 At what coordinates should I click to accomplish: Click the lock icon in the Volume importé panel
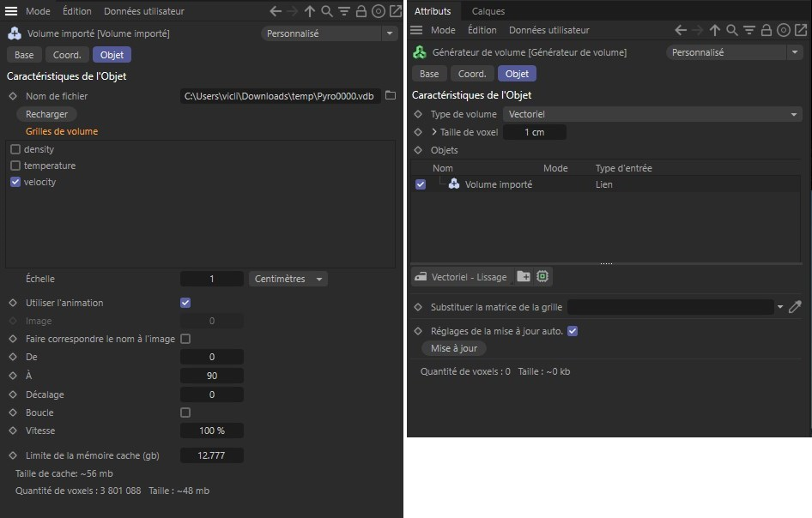coord(361,12)
